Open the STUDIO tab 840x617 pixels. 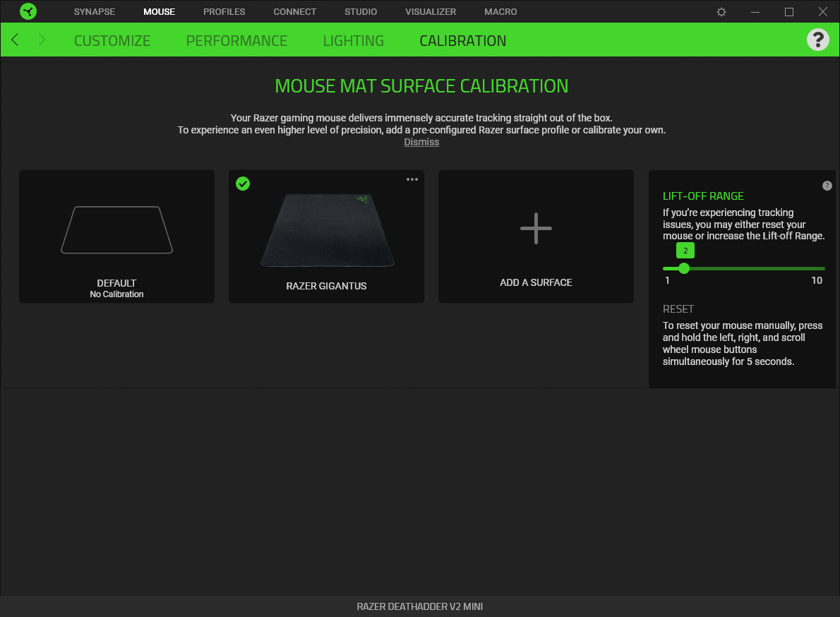click(361, 12)
